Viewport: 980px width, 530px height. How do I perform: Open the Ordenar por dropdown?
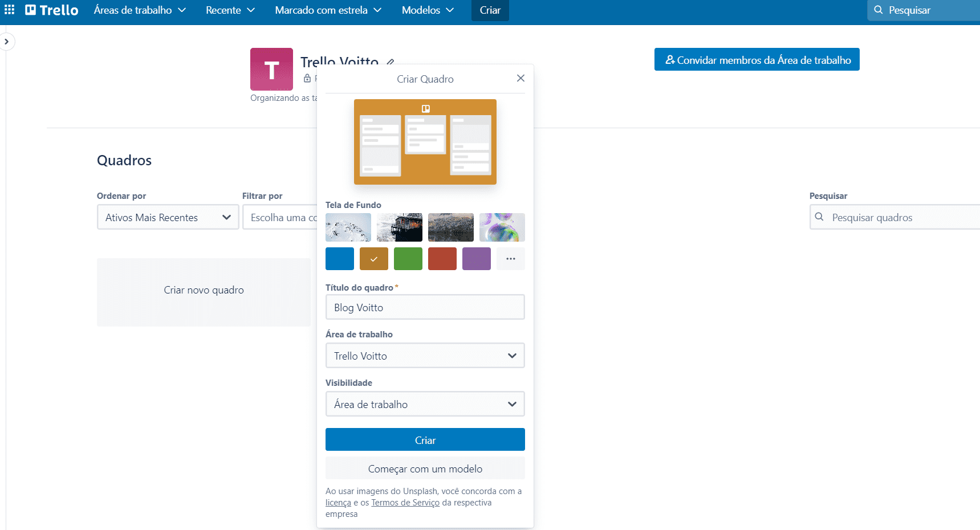pos(168,217)
